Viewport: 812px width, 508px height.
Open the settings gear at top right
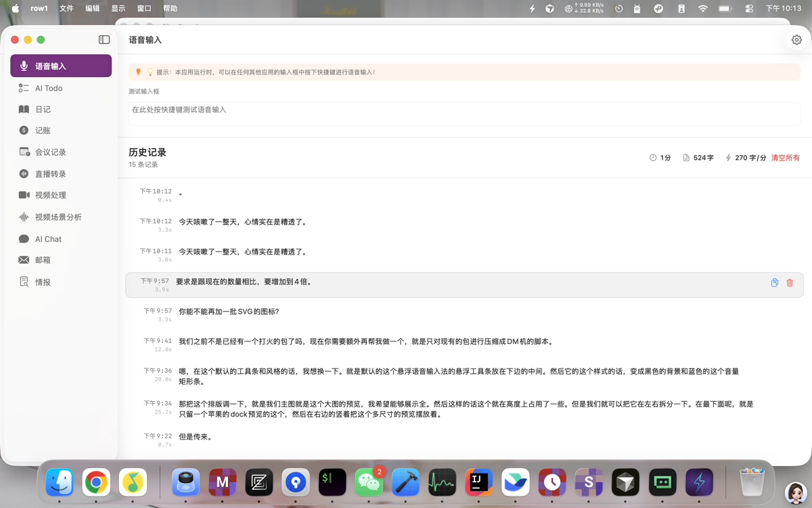coord(797,39)
